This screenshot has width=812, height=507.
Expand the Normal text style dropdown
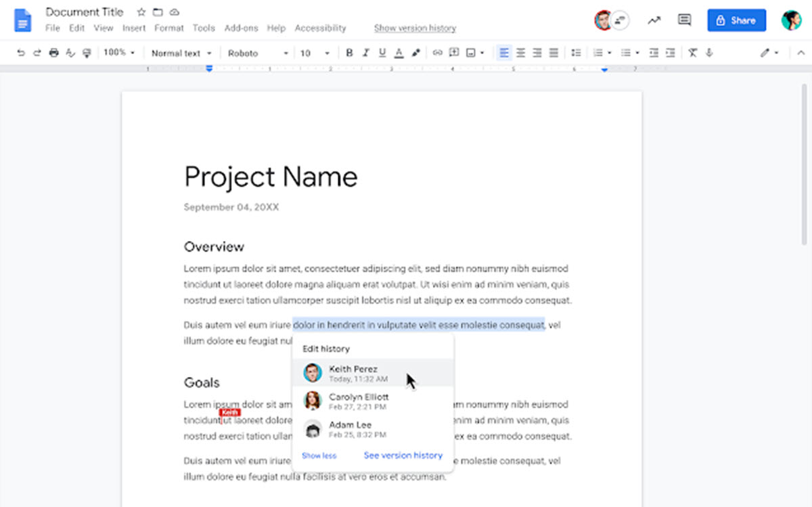pyautogui.click(x=181, y=53)
